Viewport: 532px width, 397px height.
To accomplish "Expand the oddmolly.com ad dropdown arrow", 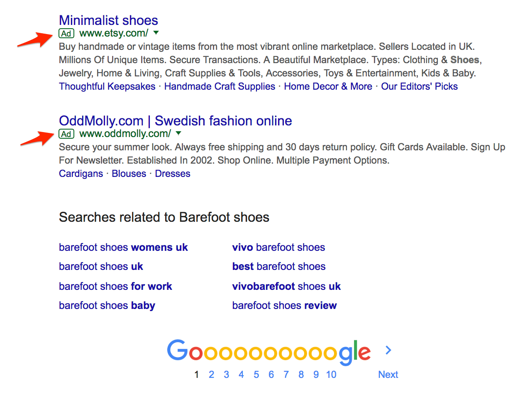I will point(178,133).
